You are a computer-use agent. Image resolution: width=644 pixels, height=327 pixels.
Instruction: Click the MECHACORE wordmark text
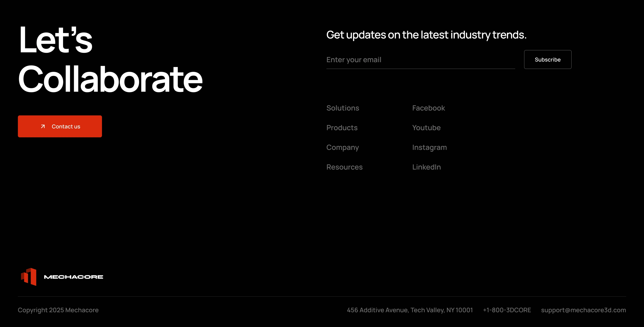74,277
